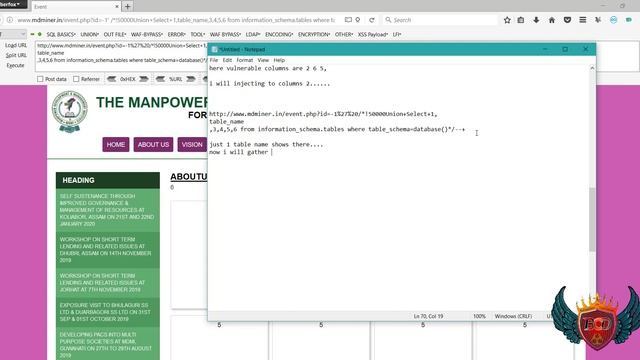Open the Downloads arrow icon

click(536, 20)
